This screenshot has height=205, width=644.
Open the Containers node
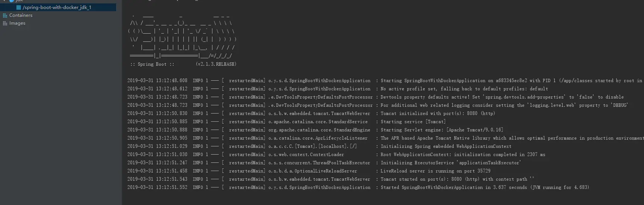click(21, 15)
